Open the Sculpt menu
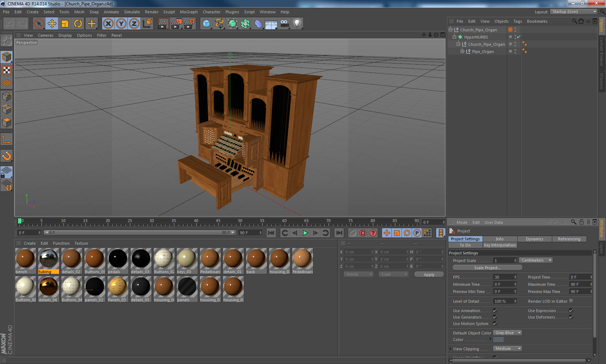 [x=169, y=12]
